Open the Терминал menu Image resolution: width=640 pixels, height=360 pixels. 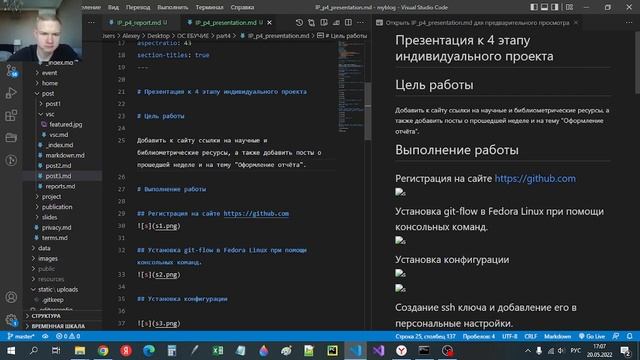pyautogui.click(x=209, y=7)
